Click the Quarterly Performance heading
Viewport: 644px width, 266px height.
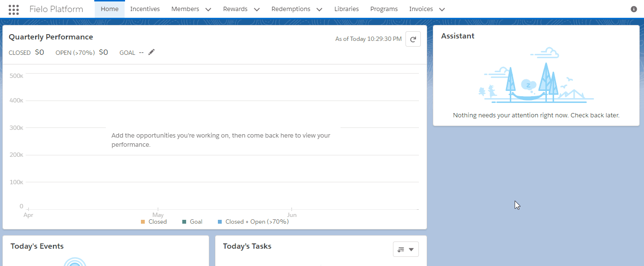pyautogui.click(x=51, y=37)
